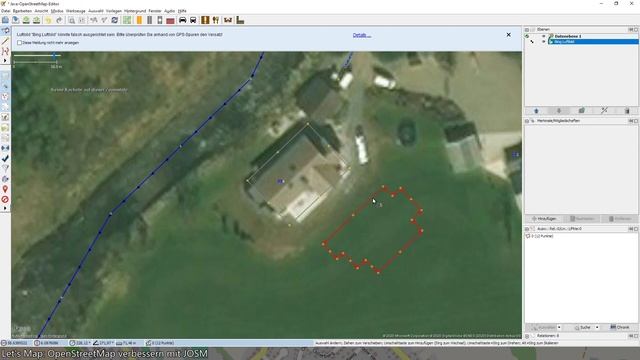Open the Werkzeuge menu
Viewport: 640px width, 360px height.
click(x=76, y=11)
